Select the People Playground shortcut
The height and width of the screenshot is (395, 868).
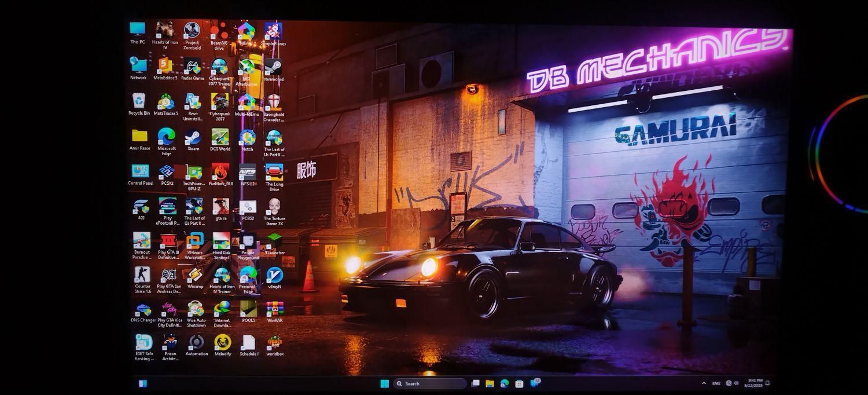[248, 247]
